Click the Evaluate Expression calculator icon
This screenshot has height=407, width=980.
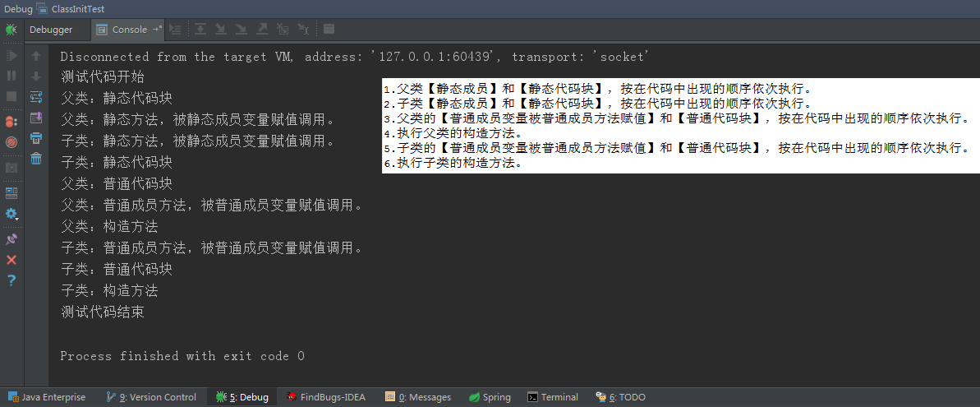(x=329, y=29)
